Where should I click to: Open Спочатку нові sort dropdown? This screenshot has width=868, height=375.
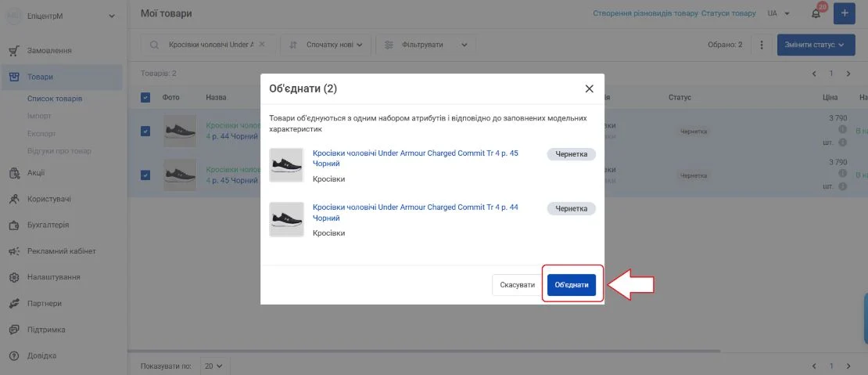326,45
